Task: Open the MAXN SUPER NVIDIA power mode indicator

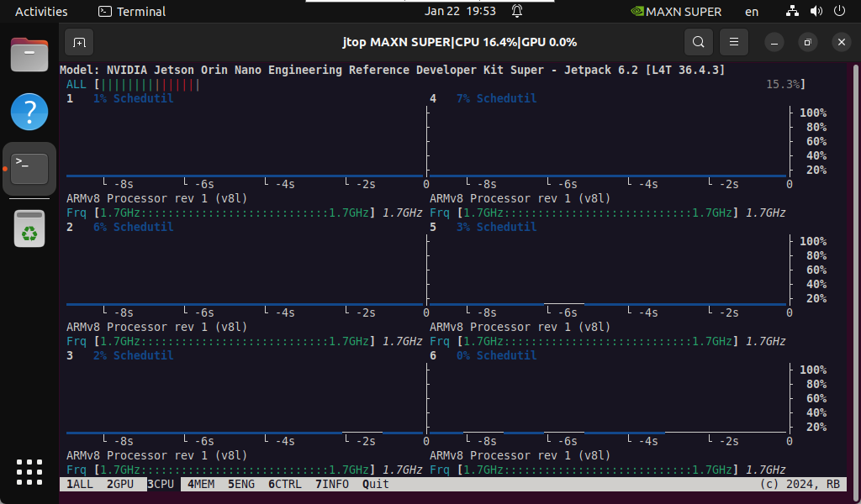Action: coord(676,12)
